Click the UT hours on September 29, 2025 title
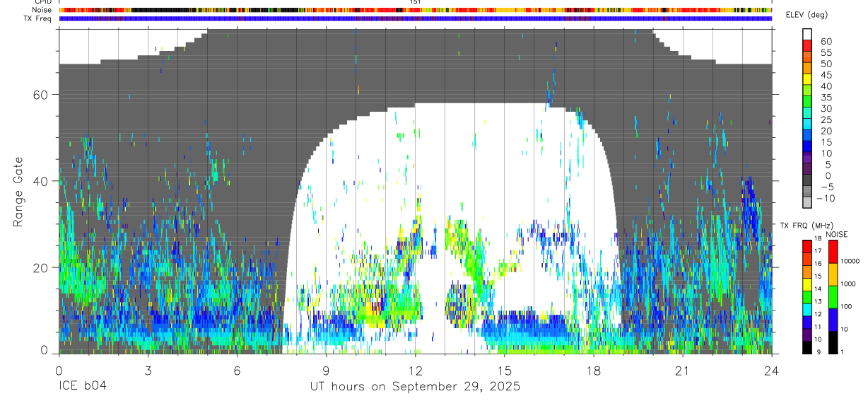This screenshot has width=868, height=401. [415, 387]
